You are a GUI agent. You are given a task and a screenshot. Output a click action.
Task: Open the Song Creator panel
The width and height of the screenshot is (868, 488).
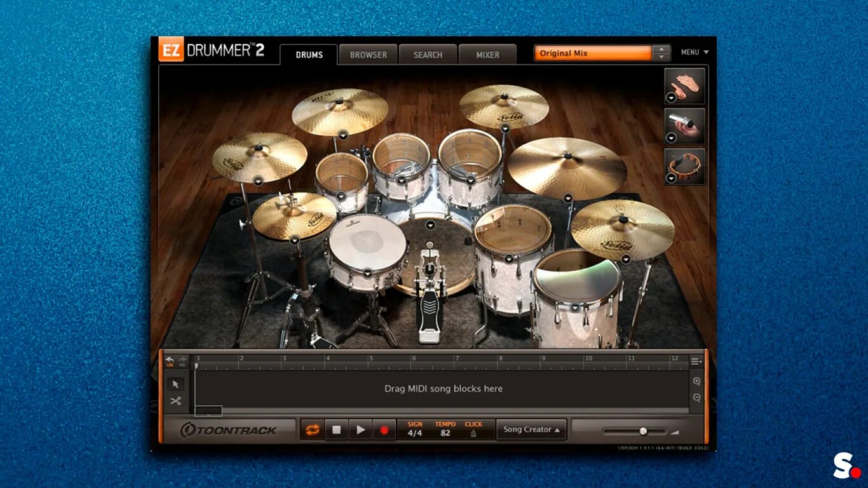click(532, 430)
